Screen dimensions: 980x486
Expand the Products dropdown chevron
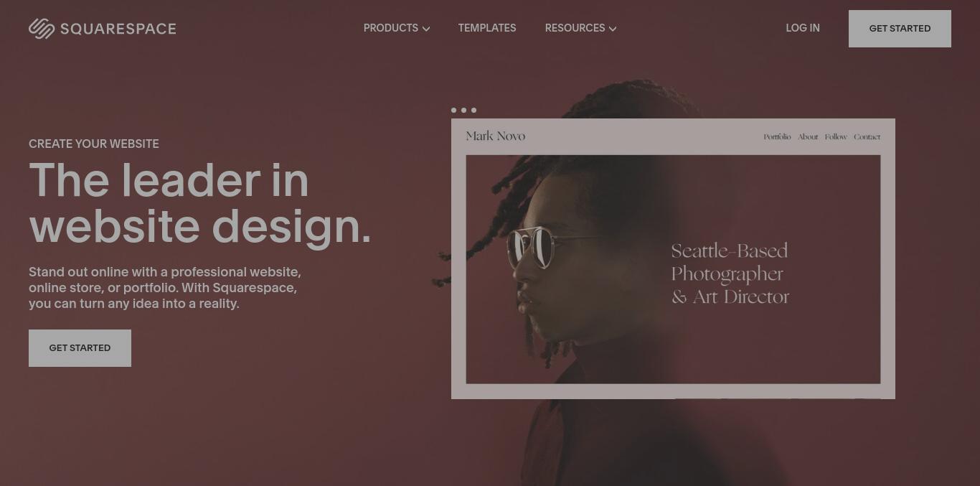[x=426, y=29]
